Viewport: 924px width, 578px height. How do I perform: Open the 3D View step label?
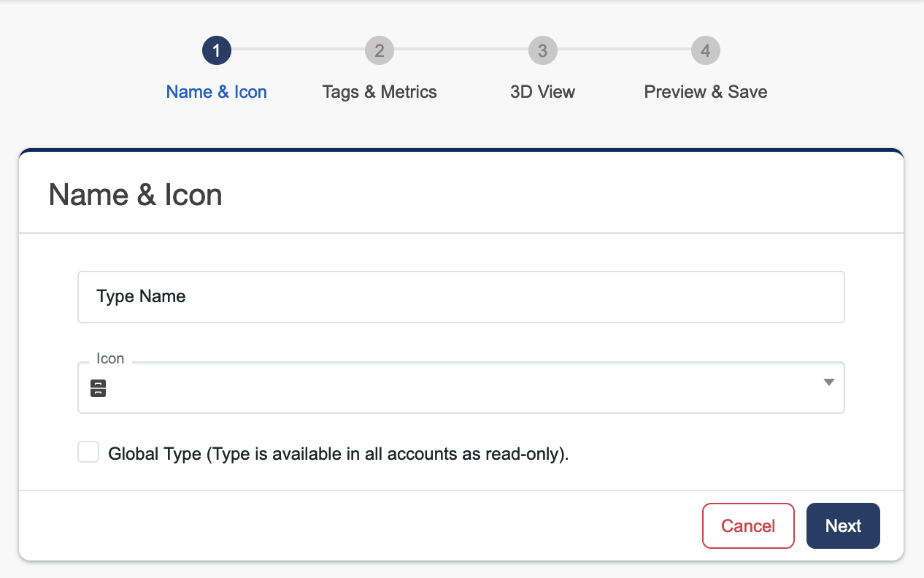pos(542,92)
